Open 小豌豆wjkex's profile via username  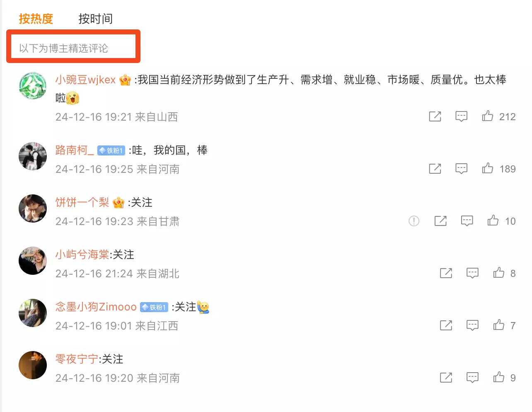(x=86, y=80)
